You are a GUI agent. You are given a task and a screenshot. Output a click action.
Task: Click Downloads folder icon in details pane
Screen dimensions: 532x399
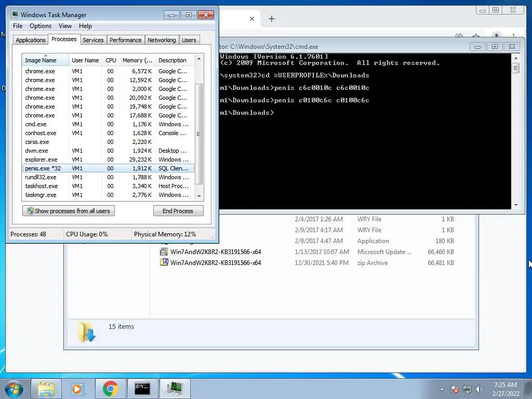(86, 332)
